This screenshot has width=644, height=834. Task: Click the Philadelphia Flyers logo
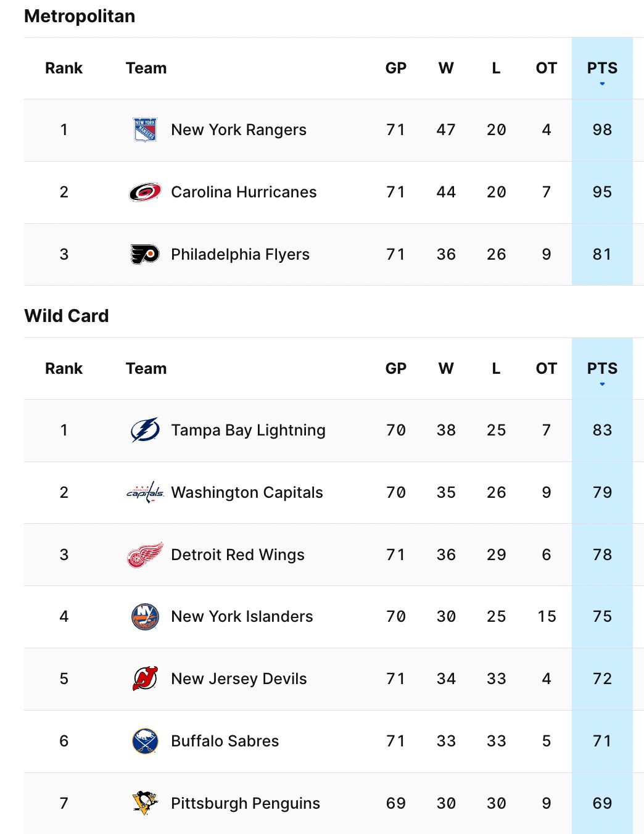pyautogui.click(x=144, y=254)
